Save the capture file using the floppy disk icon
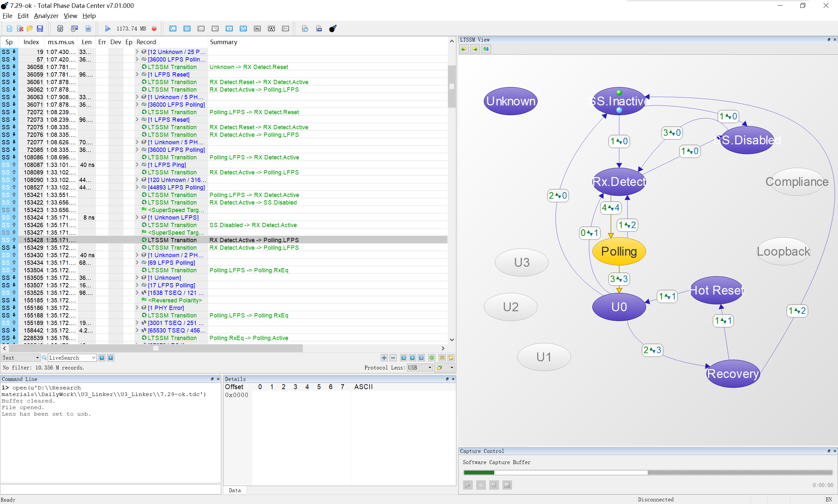The height and width of the screenshot is (504, 838). coord(40,28)
